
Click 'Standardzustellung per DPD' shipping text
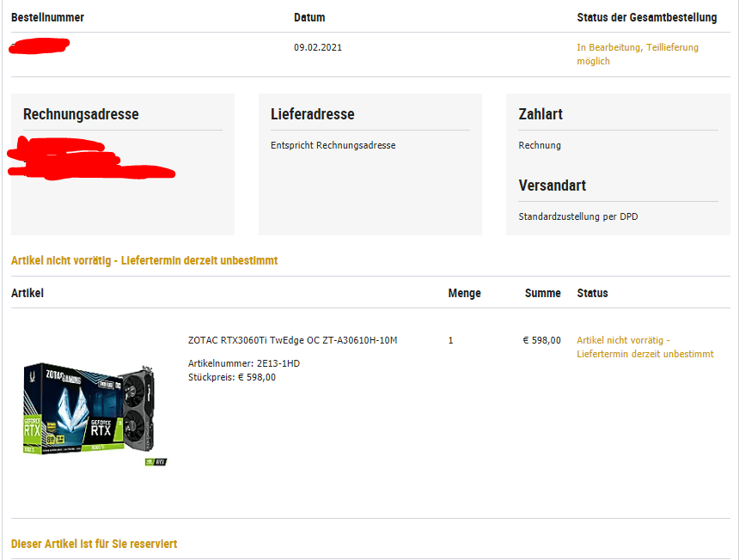pyautogui.click(x=577, y=216)
